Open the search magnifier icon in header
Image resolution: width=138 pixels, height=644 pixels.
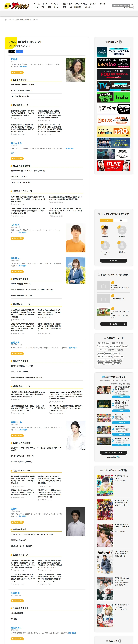click(x=132, y=5)
